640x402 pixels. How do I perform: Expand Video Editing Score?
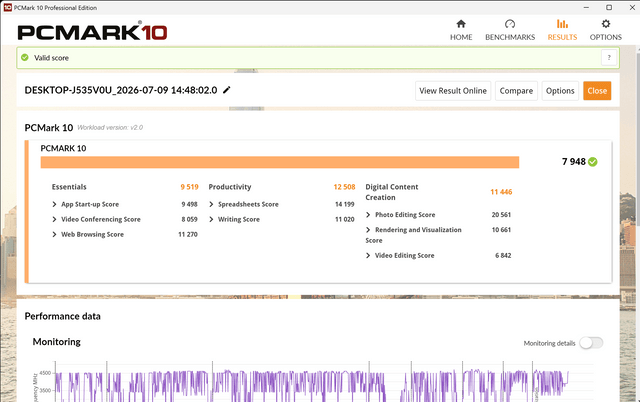tap(368, 255)
